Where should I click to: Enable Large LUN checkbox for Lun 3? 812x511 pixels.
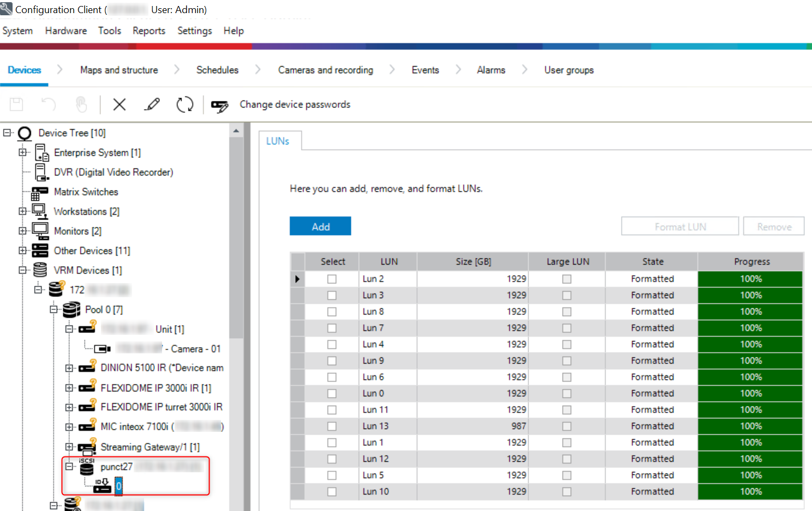pos(567,296)
